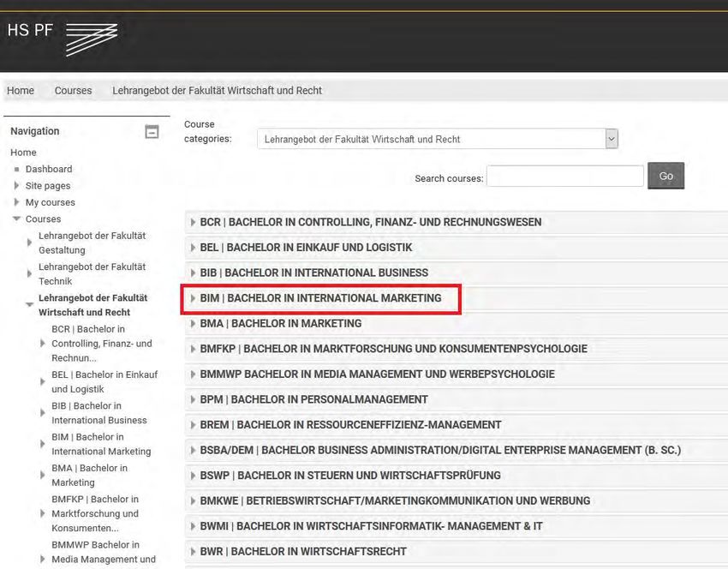Image resolution: width=728 pixels, height=569 pixels.
Task: Open category BWMI | WIRTSCHAFTSINFORMATIK- MANAGEMENT & IT
Action: (371, 526)
